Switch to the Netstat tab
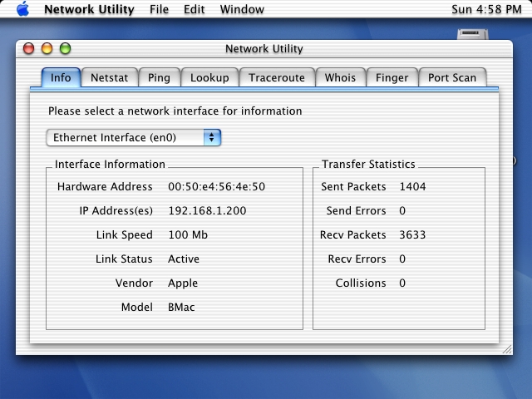 (110, 77)
